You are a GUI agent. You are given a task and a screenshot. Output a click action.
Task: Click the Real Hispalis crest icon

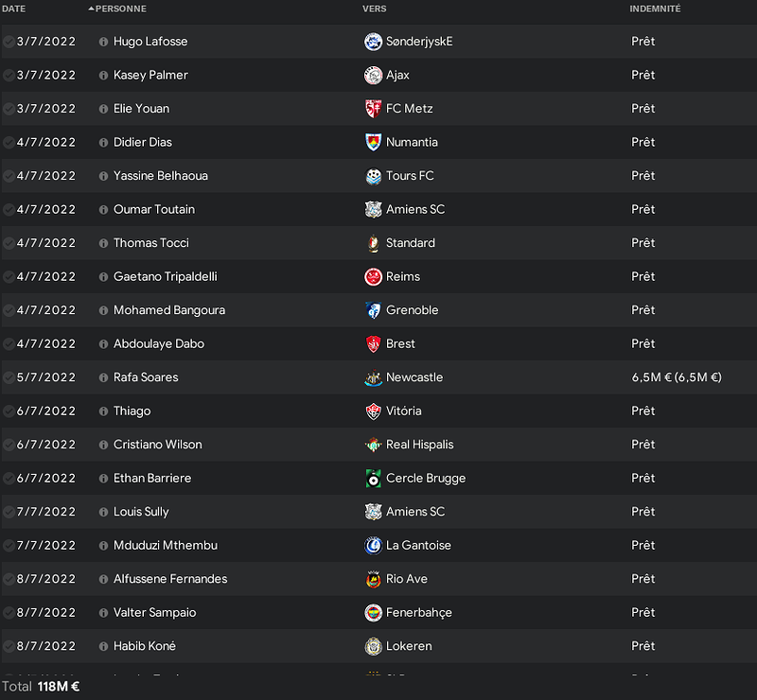click(x=373, y=445)
